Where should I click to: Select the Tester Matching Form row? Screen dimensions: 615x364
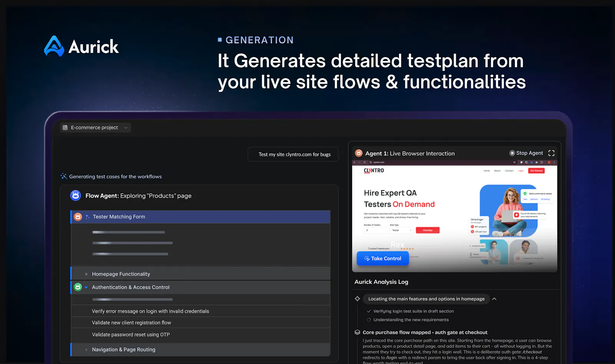point(200,217)
